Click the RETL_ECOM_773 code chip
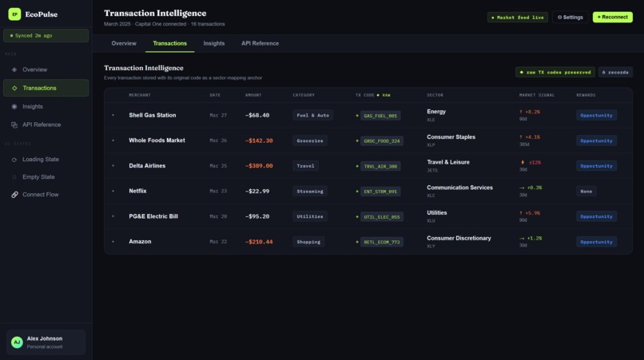644x360 pixels. 382,242
